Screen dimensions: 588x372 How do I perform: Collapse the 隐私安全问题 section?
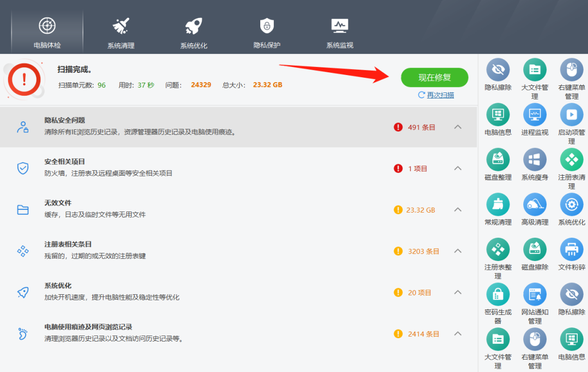pos(457,127)
